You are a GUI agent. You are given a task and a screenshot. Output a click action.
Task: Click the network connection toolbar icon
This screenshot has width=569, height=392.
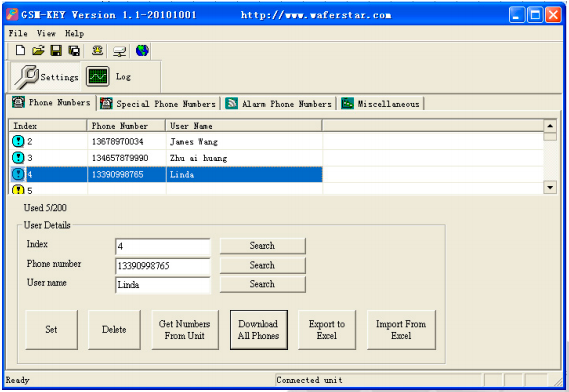point(119,51)
